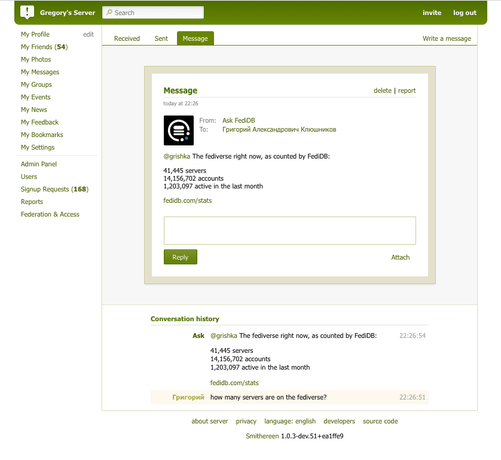This screenshot has width=501, height=460.
Task: Open the Ask FediDB avatar image
Action: pos(179,130)
